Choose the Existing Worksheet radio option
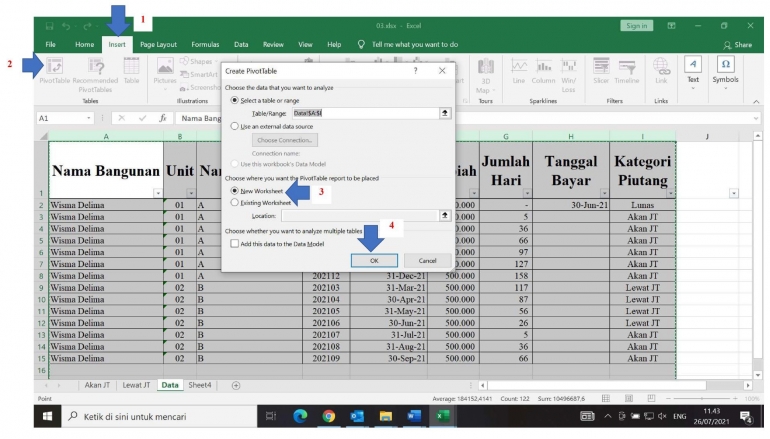Screen dimensions: 770x439 tap(236, 202)
